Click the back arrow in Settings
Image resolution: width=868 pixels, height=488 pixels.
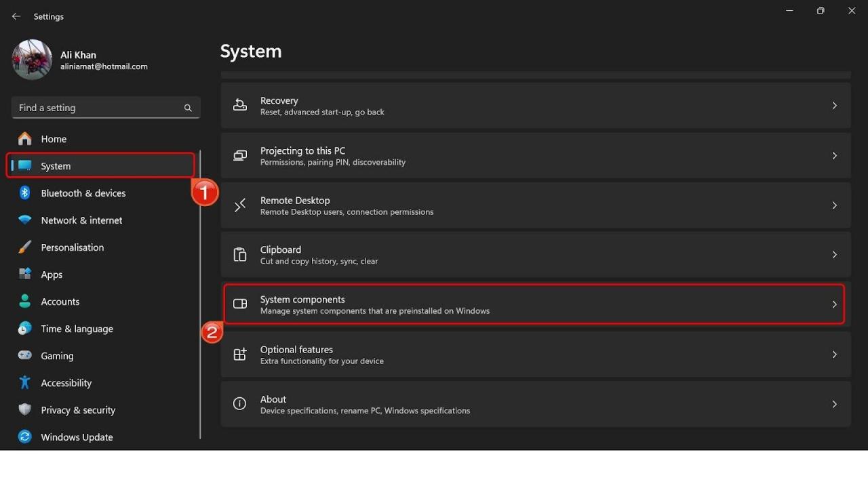(16, 16)
